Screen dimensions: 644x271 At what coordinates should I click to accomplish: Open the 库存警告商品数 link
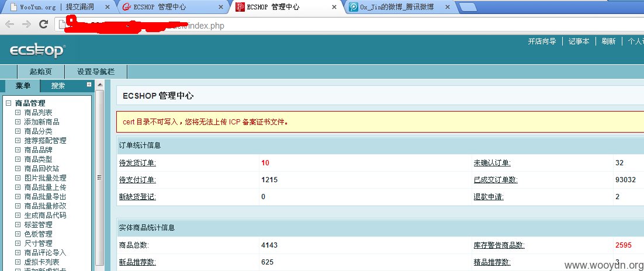(x=499, y=245)
